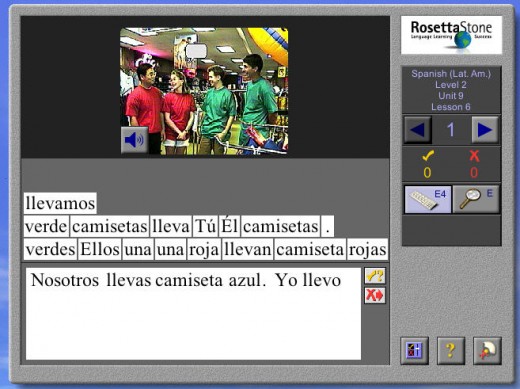Click the screen number 1 display
The width and height of the screenshot is (520, 389).
[x=451, y=130]
